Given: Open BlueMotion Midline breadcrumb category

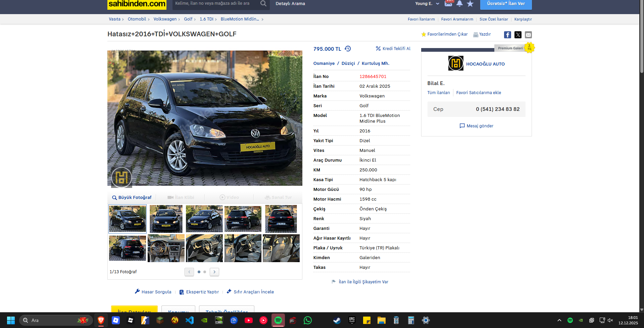Looking at the screenshot, I should (x=240, y=19).
